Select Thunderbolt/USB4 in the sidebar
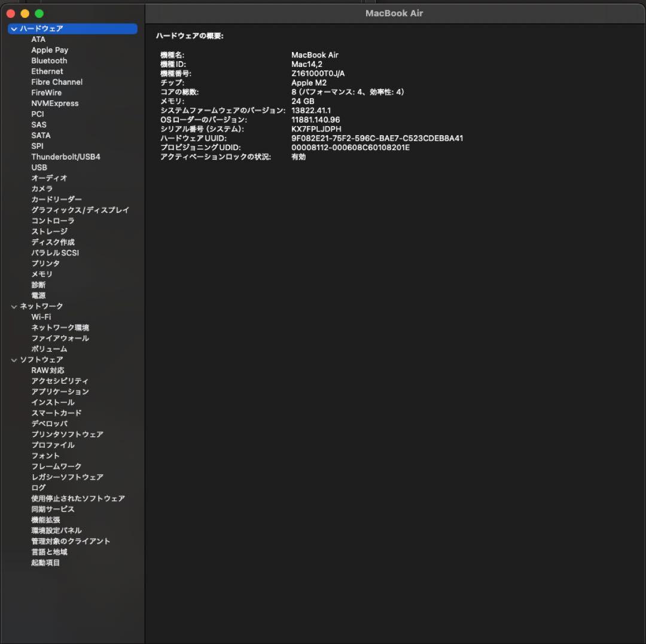Viewport: 646px width, 644px height. coord(66,157)
